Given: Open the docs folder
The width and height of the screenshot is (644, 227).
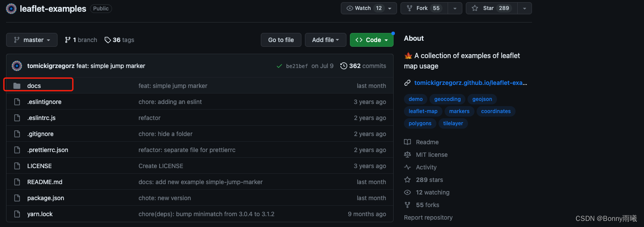Looking at the screenshot, I should click(34, 86).
